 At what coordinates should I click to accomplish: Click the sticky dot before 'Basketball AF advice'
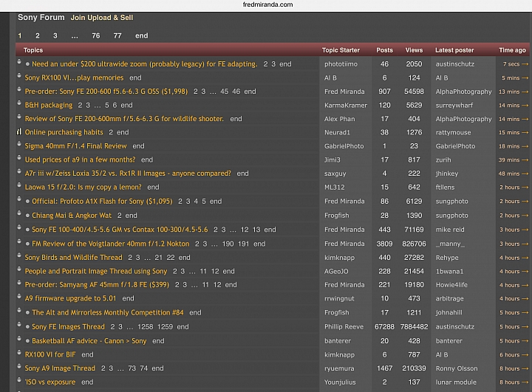[x=27, y=341]
